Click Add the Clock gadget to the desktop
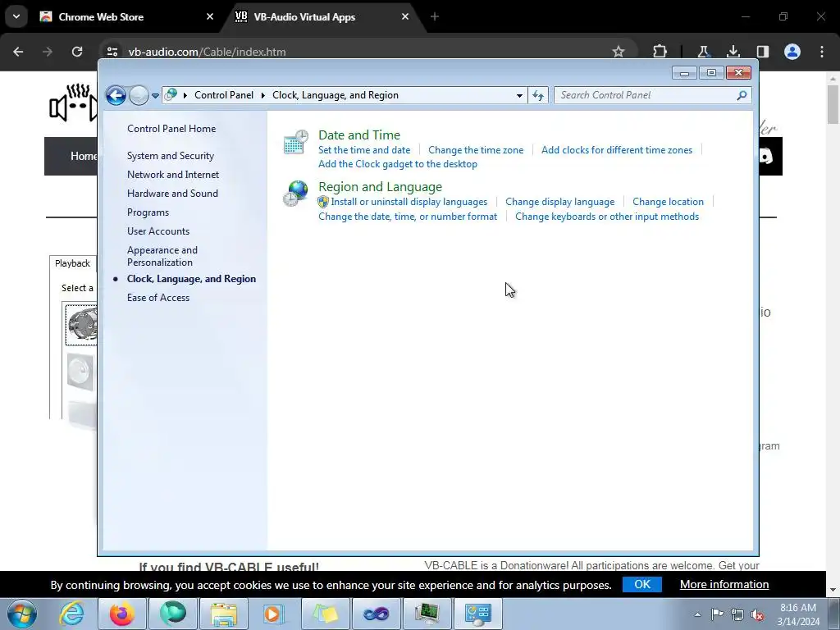840x630 pixels. [x=398, y=164]
